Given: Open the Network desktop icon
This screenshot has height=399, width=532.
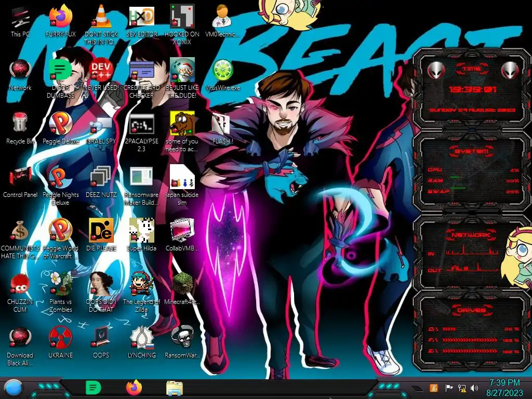Looking at the screenshot, I should 20,75.
